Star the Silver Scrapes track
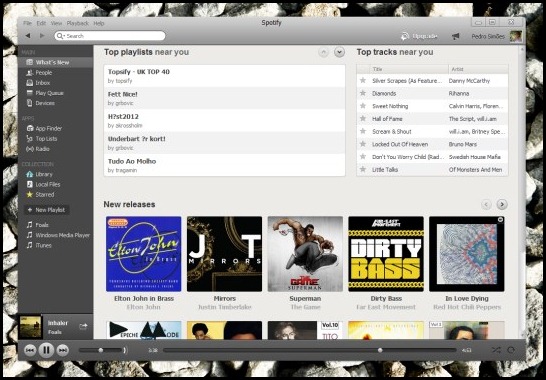This screenshot has height=380, width=546. tap(363, 80)
